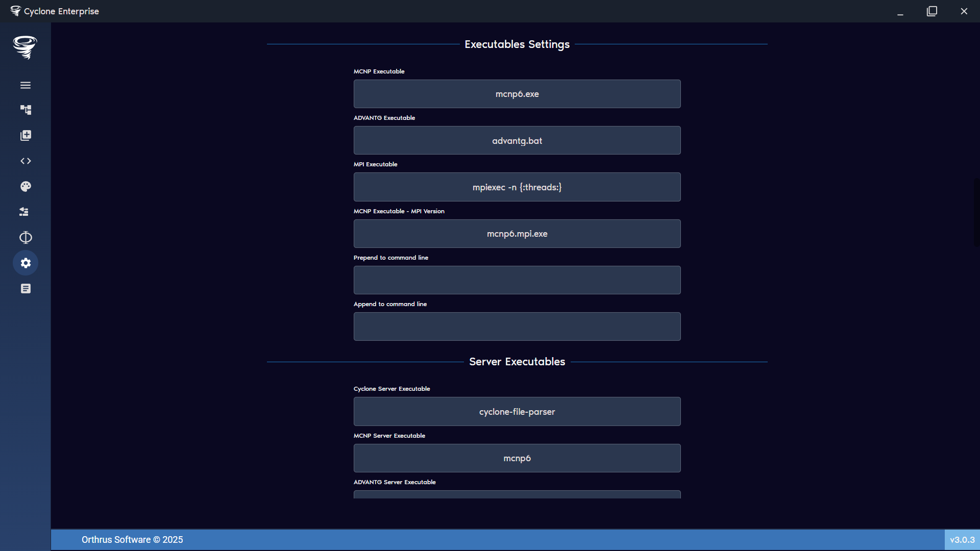The width and height of the screenshot is (980, 551).
Task: Click the Prepend to command line field
Action: point(517,280)
